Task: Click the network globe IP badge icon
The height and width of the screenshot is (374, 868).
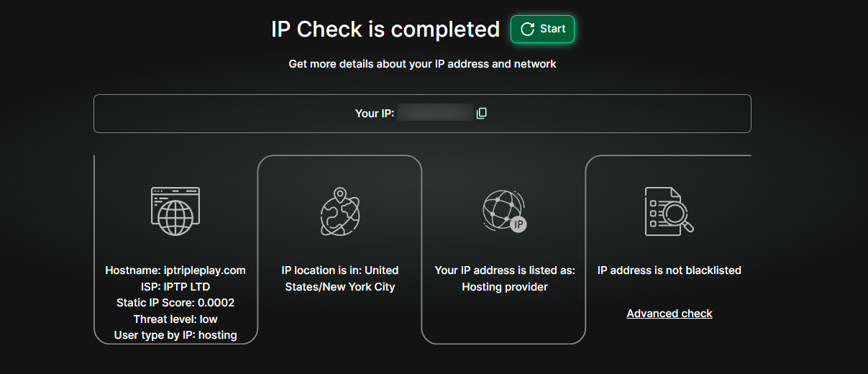Action: pyautogui.click(x=503, y=211)
